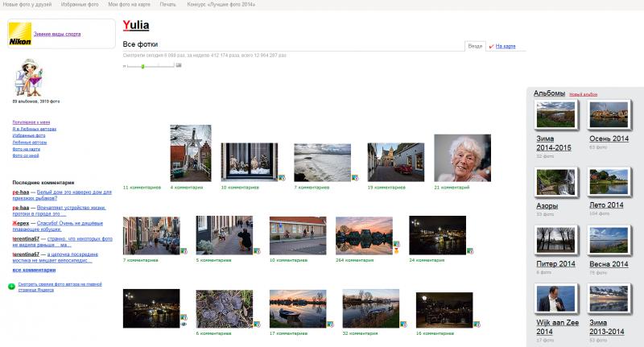This screenshot has height=347, width=644.
Task: Open Новые фото у друзей in top menu
Action: tap(27, 5)
